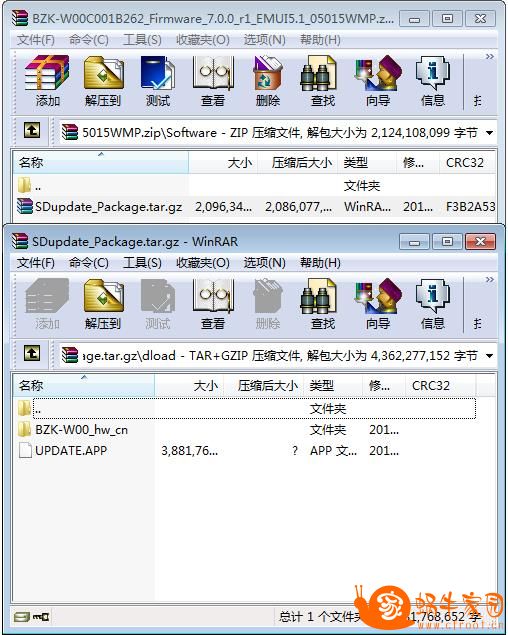Open 帮助(H) menu in top window
508x635 pixels.
tap(320, 40)
